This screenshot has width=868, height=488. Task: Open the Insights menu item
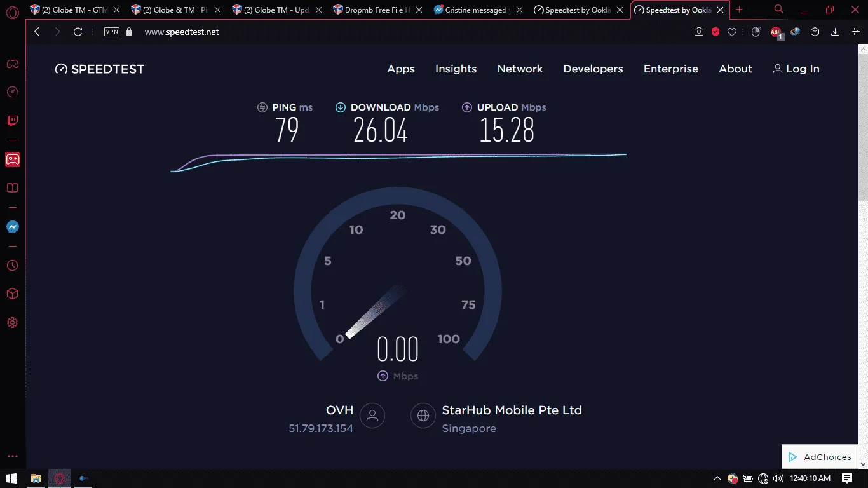coord(456,69)
